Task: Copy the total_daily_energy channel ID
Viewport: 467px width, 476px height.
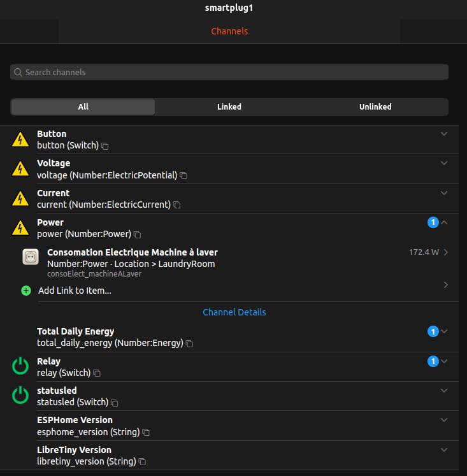Action: [x=189, y=343]
